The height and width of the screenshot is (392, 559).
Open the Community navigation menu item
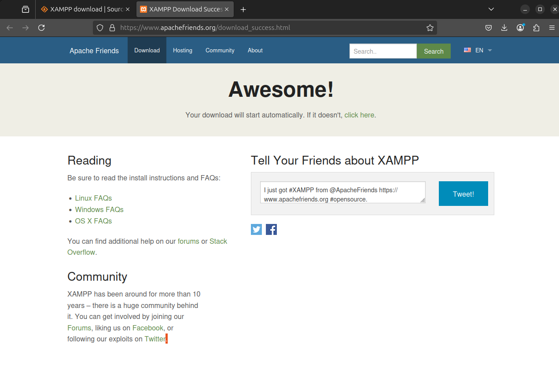(220, 50)
